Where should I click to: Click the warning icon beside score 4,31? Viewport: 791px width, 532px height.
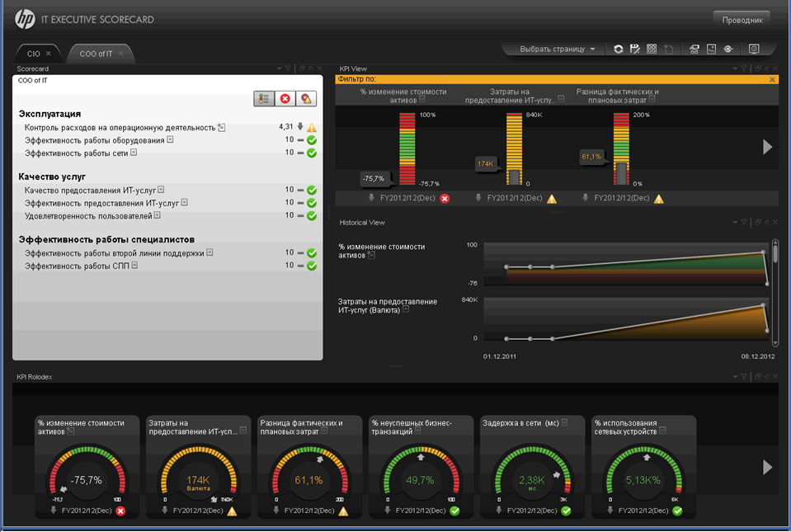[312, 128]
